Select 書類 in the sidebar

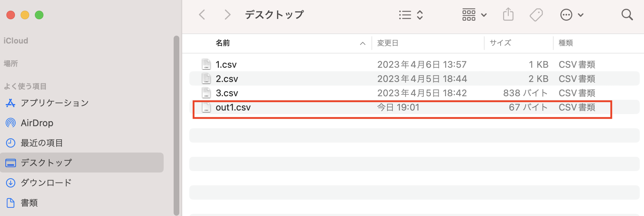pos(30,202)
